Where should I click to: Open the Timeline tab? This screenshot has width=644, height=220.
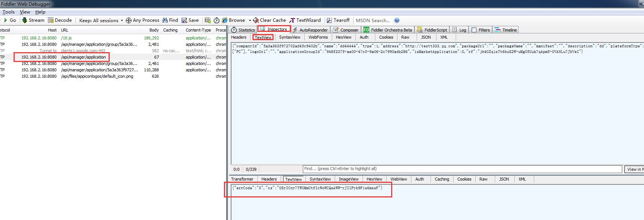[506, 30]
